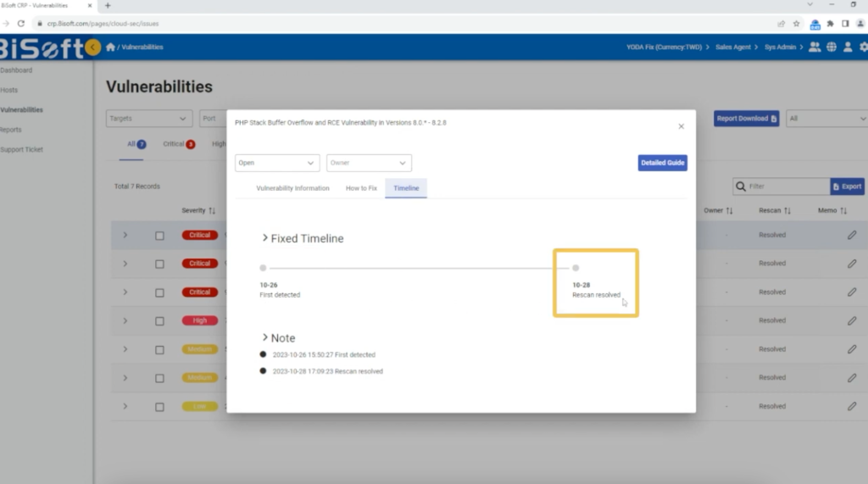Share this page via address bar icon
The image size is (868, 484).
pyautogui.click(x=781, y=23)
